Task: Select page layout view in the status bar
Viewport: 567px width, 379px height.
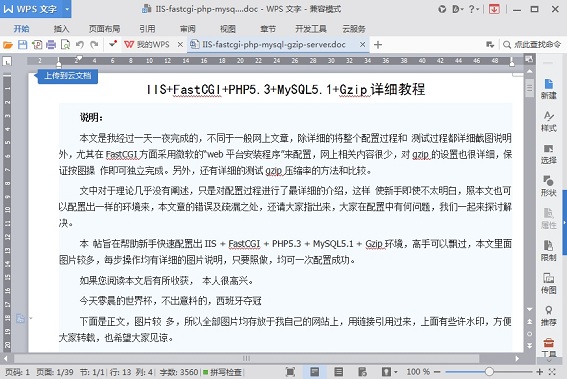Action: click(315, 372)
